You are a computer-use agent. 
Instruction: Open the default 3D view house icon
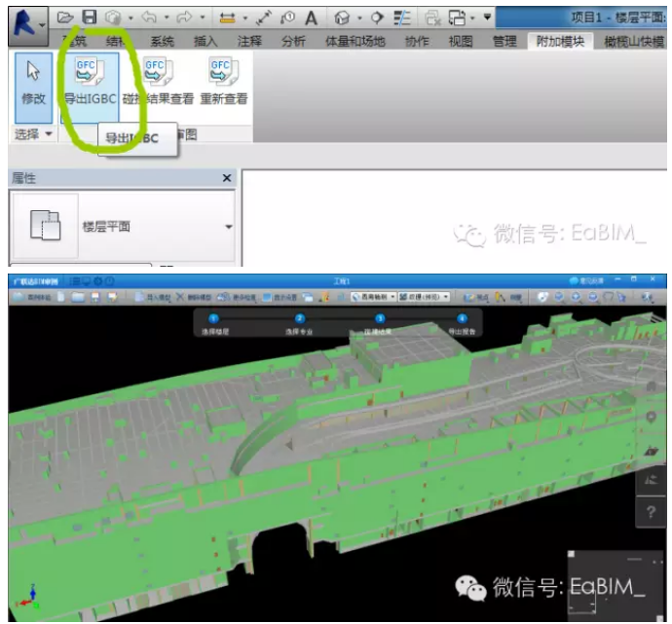pos(342,18)
